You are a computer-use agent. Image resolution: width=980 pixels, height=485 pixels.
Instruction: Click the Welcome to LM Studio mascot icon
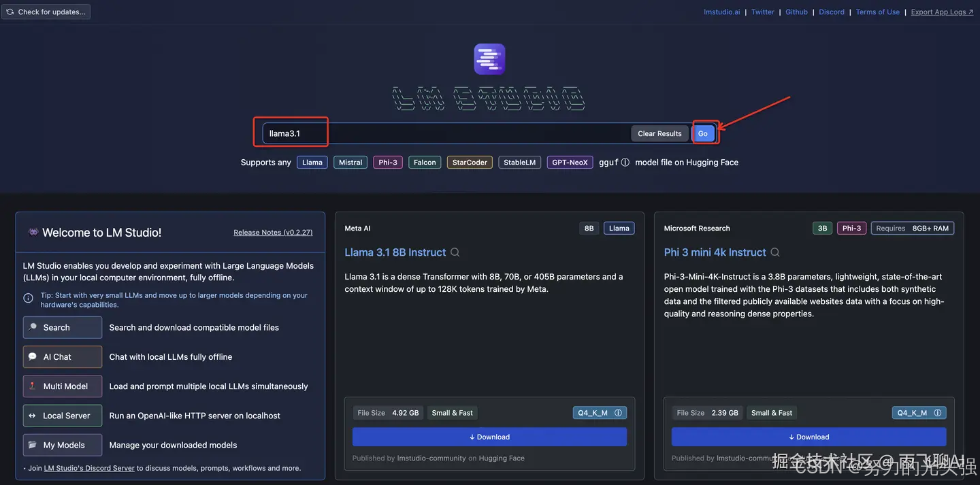33,232
